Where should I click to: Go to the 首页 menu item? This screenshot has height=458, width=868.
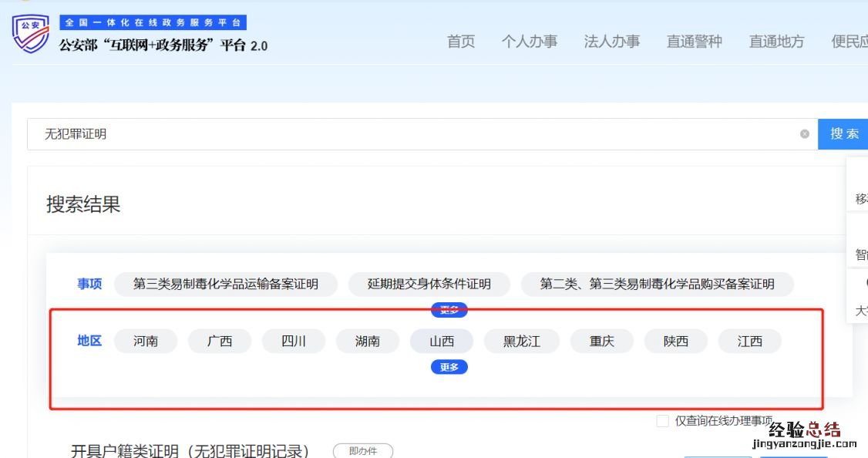click(461, 42)
